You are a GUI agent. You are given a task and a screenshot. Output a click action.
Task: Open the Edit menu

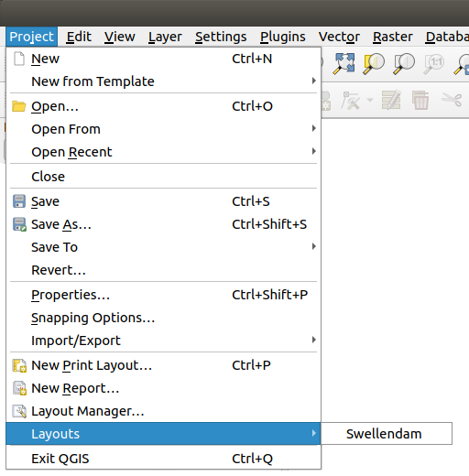tap(79, 37)
